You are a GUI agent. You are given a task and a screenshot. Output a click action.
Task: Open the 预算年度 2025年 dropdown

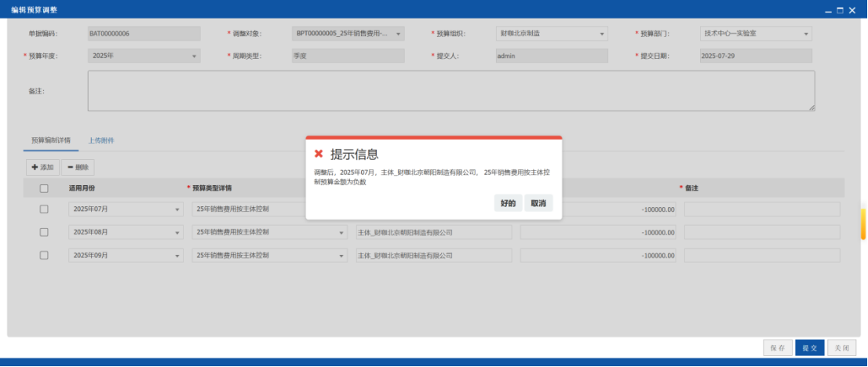144,56
